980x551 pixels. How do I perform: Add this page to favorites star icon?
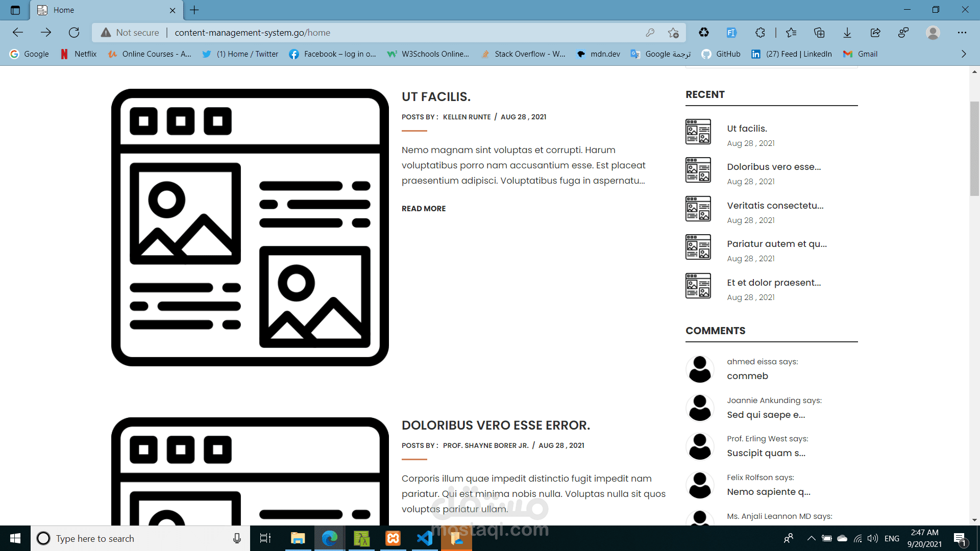(x=673, y=33)
